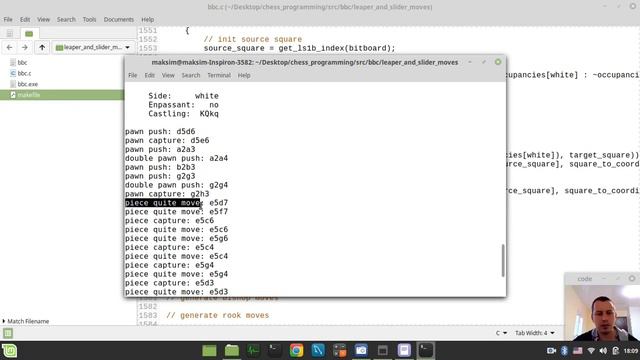Open the Linux Mint start menu
The height and width of the screenshot is (360, 640).
pyautogui.click(x=9, y=351)
